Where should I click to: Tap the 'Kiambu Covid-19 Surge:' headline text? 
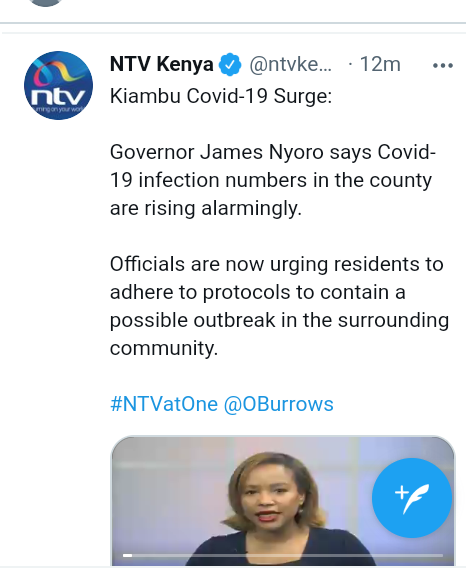(221, 96)
